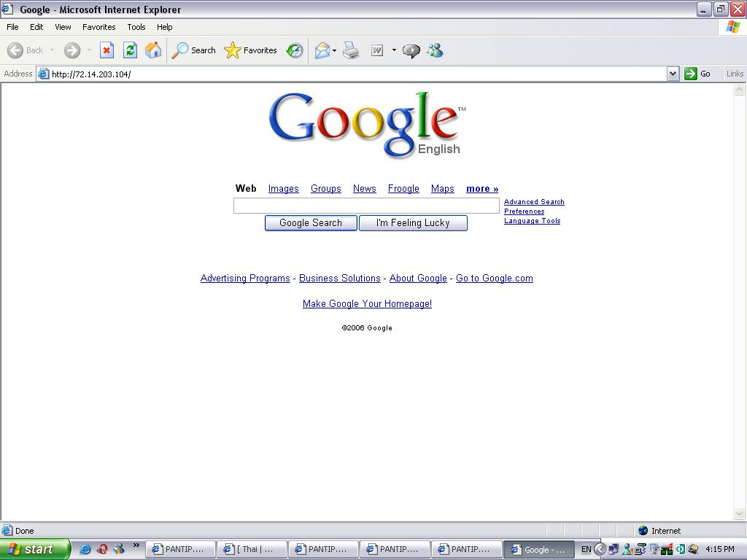The height and width of the screenshot is (560, 747).
Task: Switch to the Groups search tab
Action: click(326, 189)
